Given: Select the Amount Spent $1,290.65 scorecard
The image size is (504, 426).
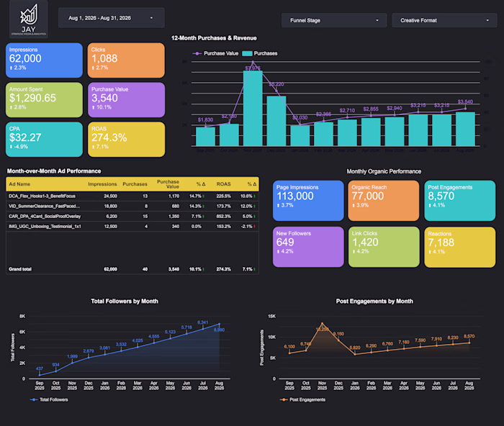Looking at the screenshot, I should pyautogui.click(x=44, y=99).
